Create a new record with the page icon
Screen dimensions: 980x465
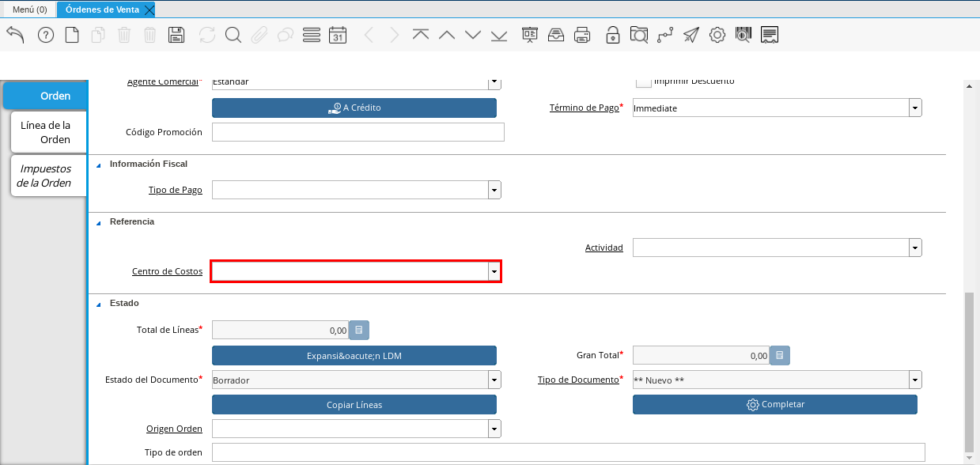pos(72,35)
